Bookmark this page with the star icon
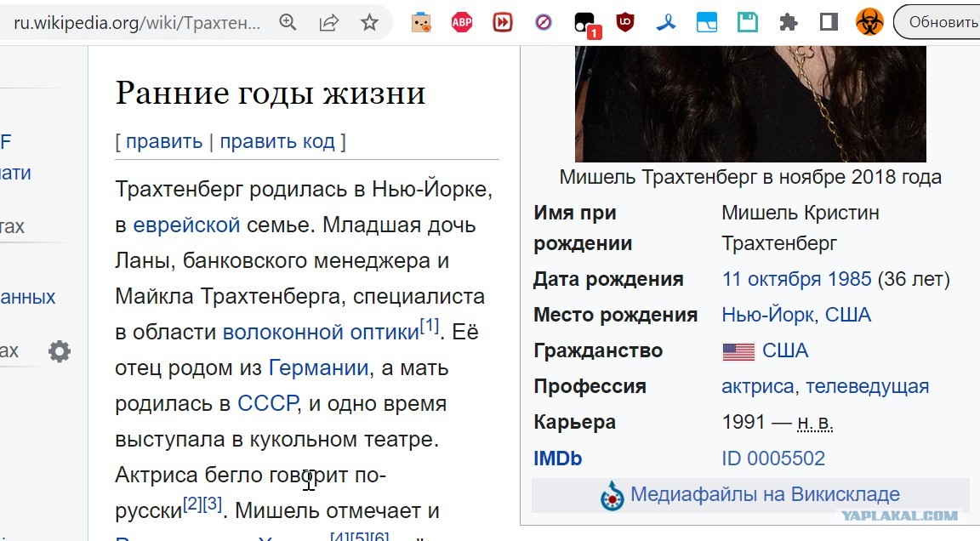This screenshot has width=980, height=541. (370, 22)
